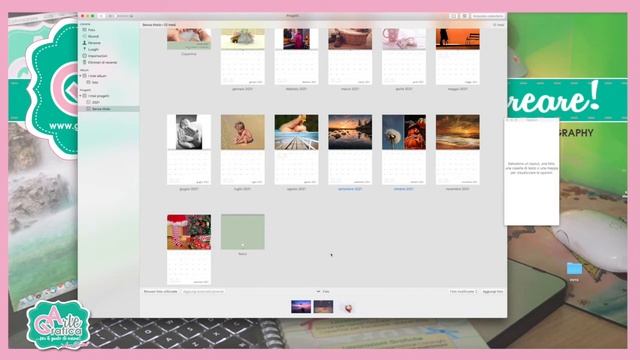
Task: Open the dicembre Christmas calendar page
Action: tap(189, 249)
